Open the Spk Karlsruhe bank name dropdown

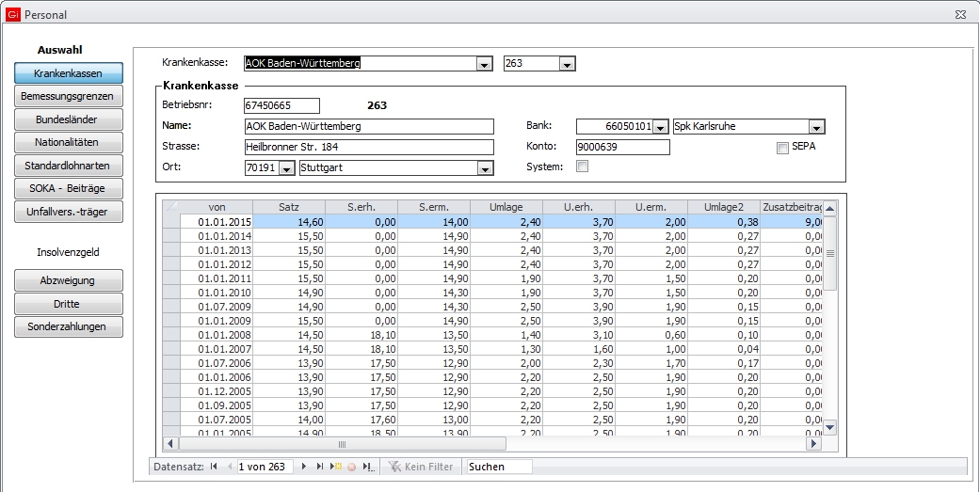pos(816,127)
